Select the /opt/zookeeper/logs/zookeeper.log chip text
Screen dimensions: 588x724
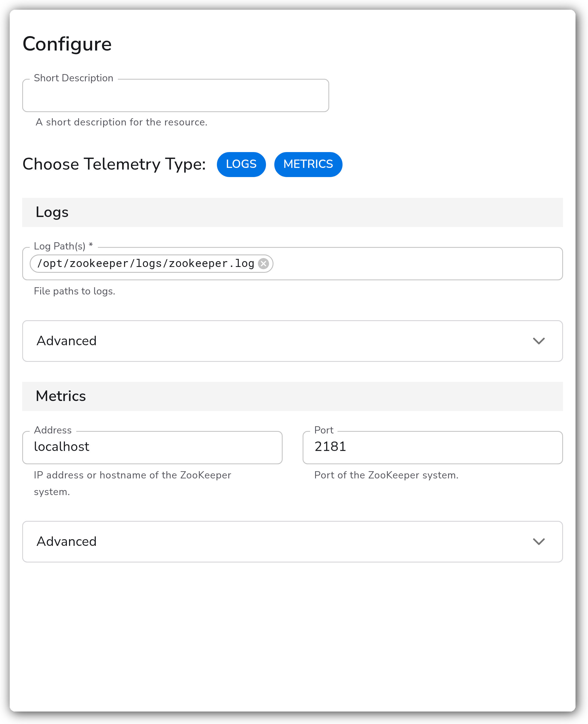tap(146, 264)
